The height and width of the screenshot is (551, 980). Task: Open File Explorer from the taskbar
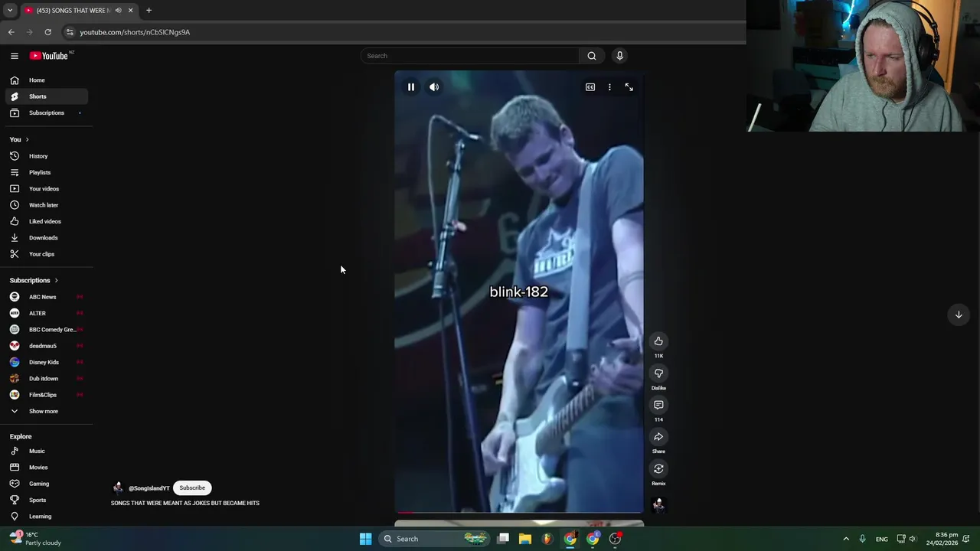[x=525, y=539]
